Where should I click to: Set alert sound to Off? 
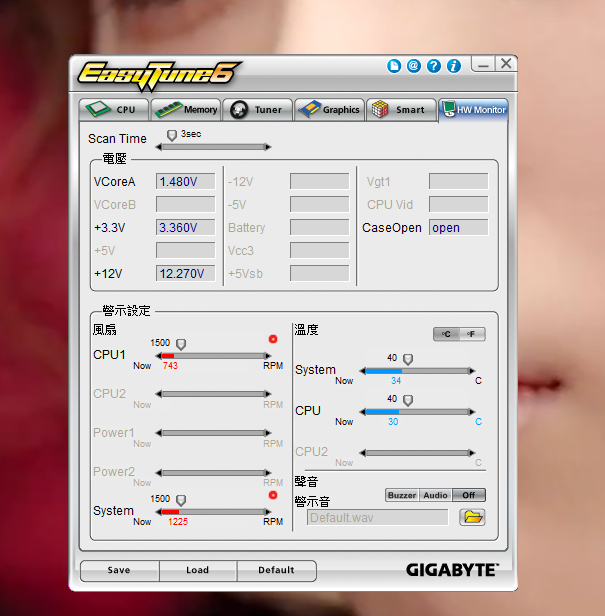[x=469, y=495]
